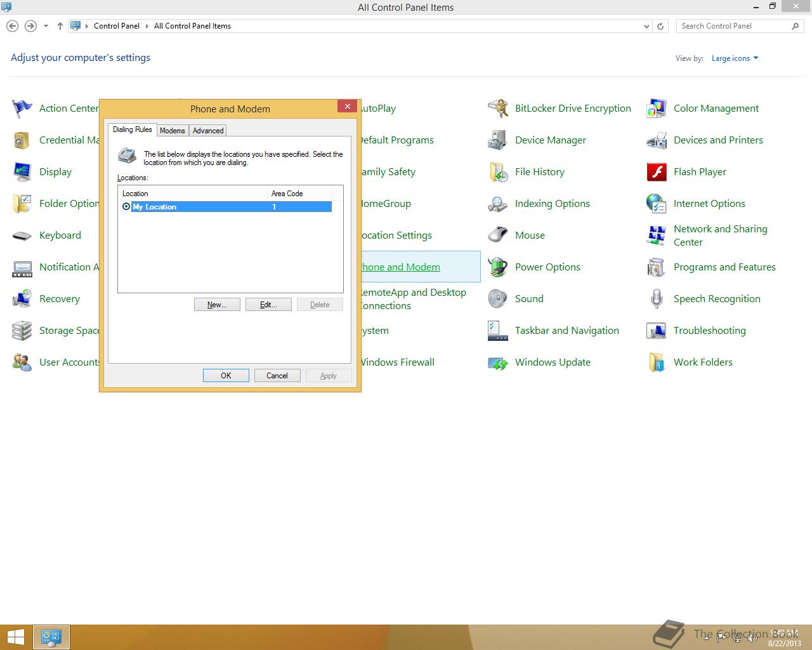Open Programs and Features icon
The image size is (812, 650).
pos(657,267)
